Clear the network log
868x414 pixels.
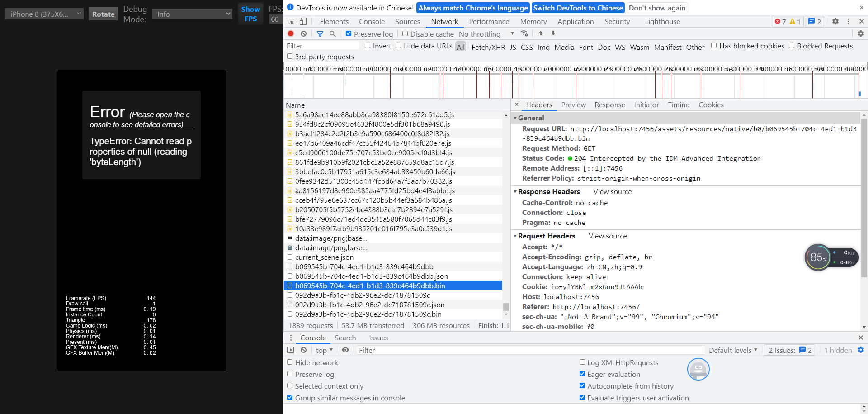click(x=303, y=33)
